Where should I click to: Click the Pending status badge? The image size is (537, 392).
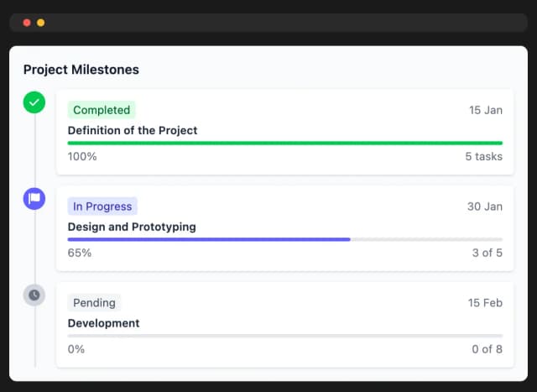point(94,302)
